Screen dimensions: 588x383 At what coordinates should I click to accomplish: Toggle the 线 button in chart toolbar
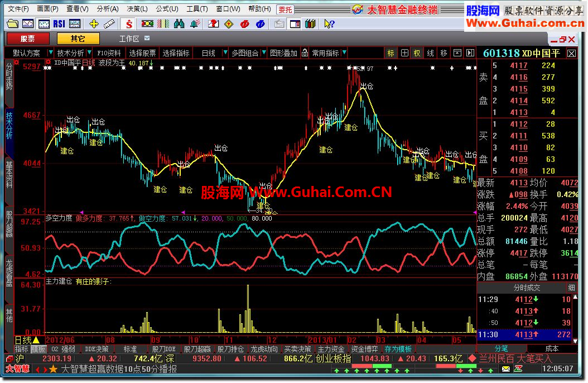coord(431,53)
